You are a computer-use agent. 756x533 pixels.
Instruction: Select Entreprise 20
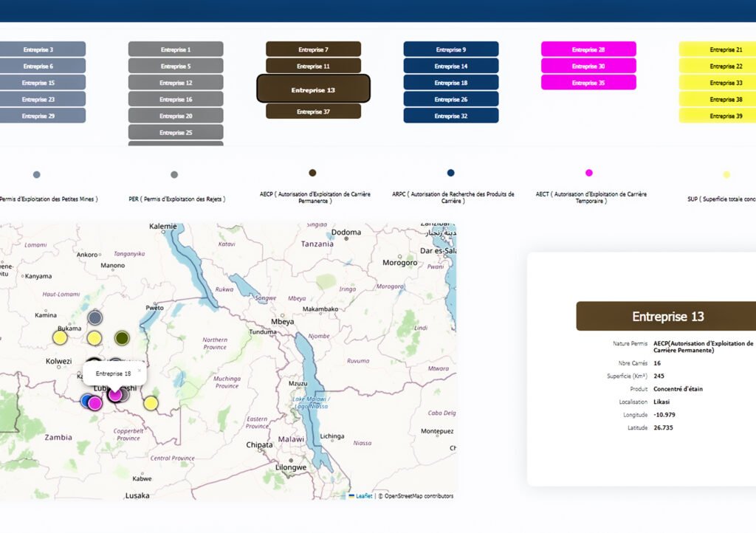point(176,116)
